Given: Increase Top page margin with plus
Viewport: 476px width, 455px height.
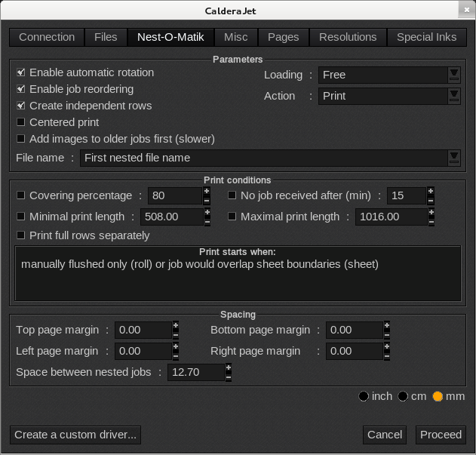Looking at the screenshot, I should click(176, 325).
